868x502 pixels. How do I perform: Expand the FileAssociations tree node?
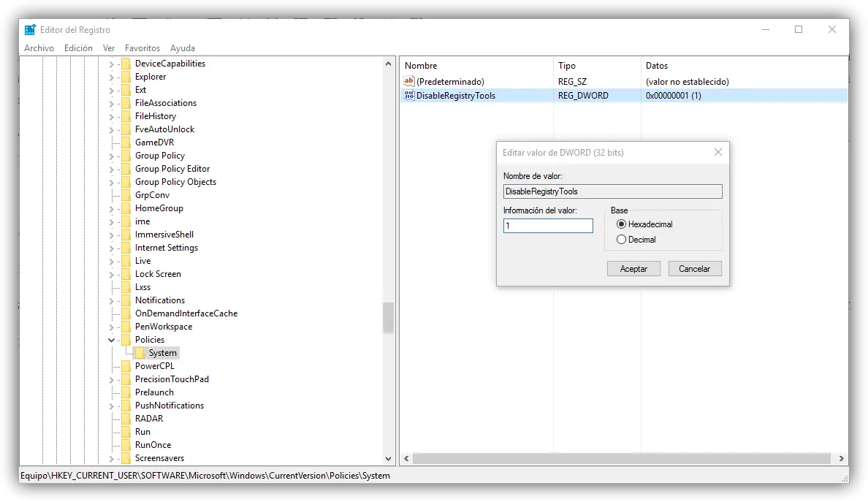[111, 104]
